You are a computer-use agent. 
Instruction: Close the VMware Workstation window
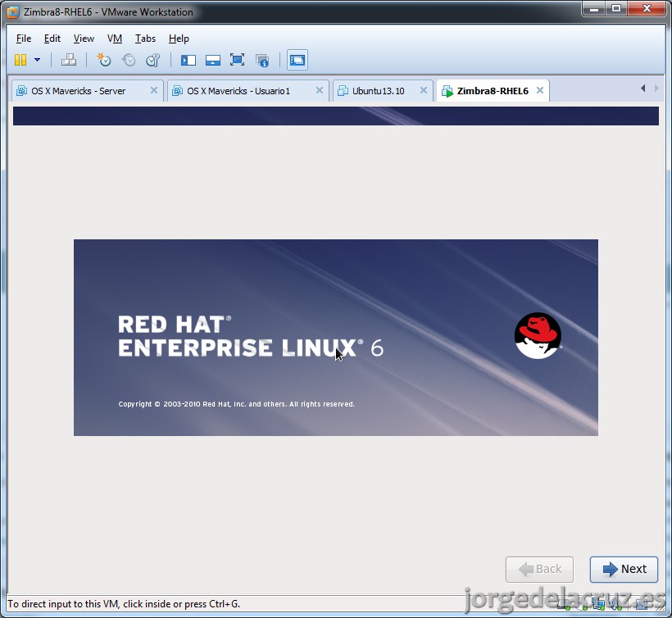(x=647, y=9)
